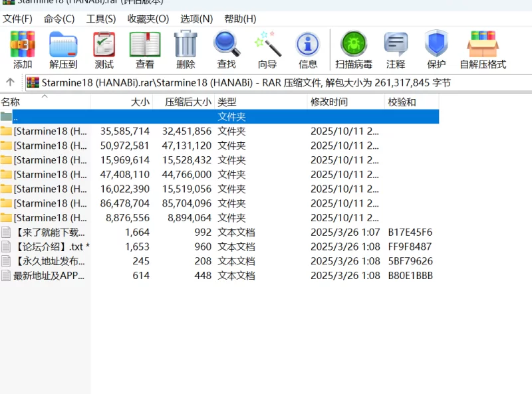Click the 删除 (Delete) trash icon
This screenshot has width=532, height=394.
click(186, 45)
